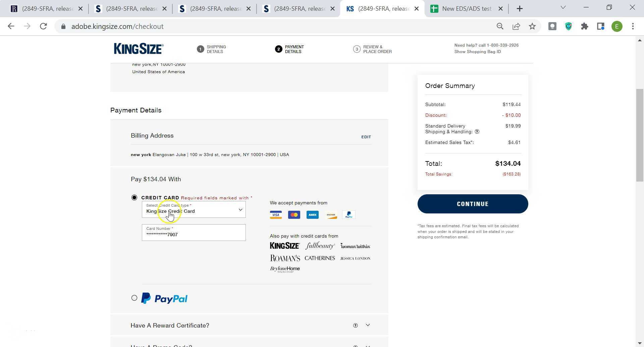
Task: Open a new browser tab
Action: 520,9
